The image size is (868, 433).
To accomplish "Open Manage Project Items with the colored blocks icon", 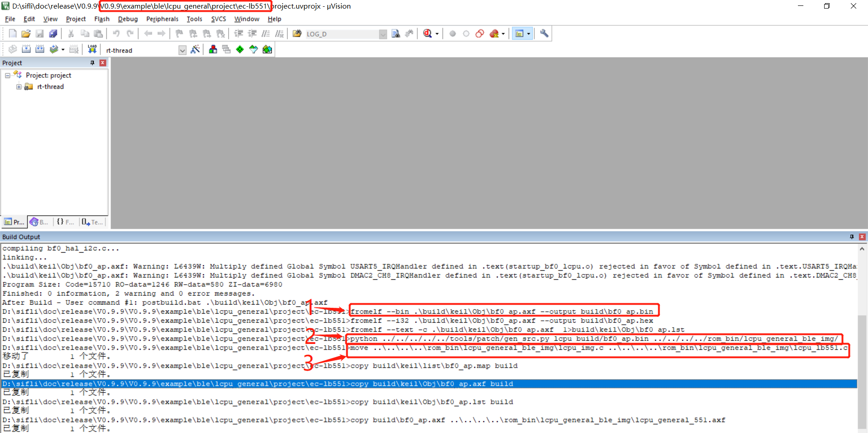I will coord(213,49).
